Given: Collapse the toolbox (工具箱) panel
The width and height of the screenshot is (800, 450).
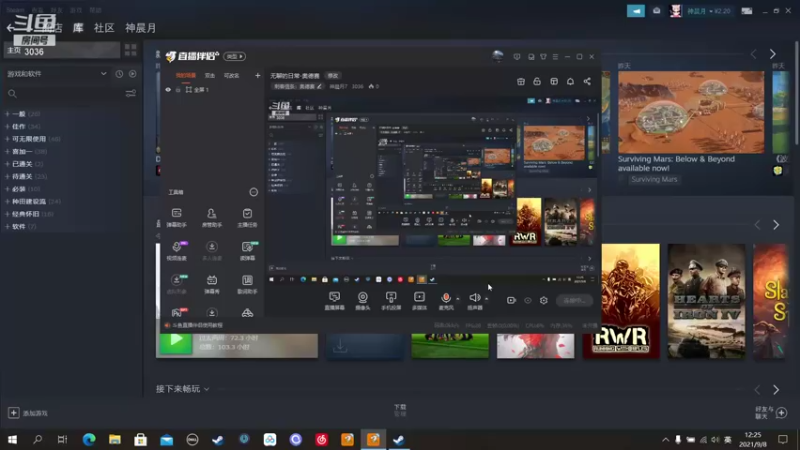Looking at the screenshot, I should tap(254, 192).
